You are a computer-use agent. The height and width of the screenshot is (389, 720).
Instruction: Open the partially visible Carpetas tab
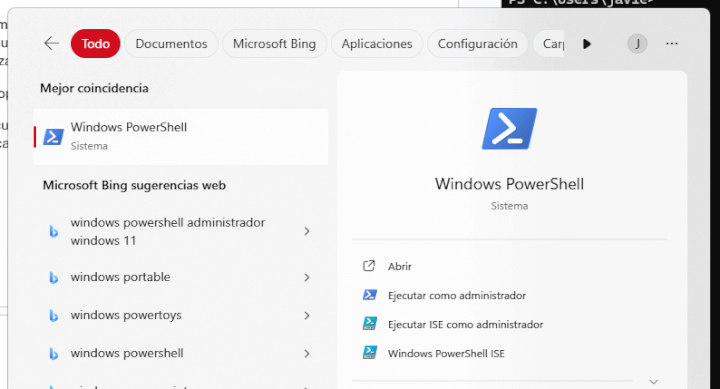pyautogui.click(x=549, y=44)
